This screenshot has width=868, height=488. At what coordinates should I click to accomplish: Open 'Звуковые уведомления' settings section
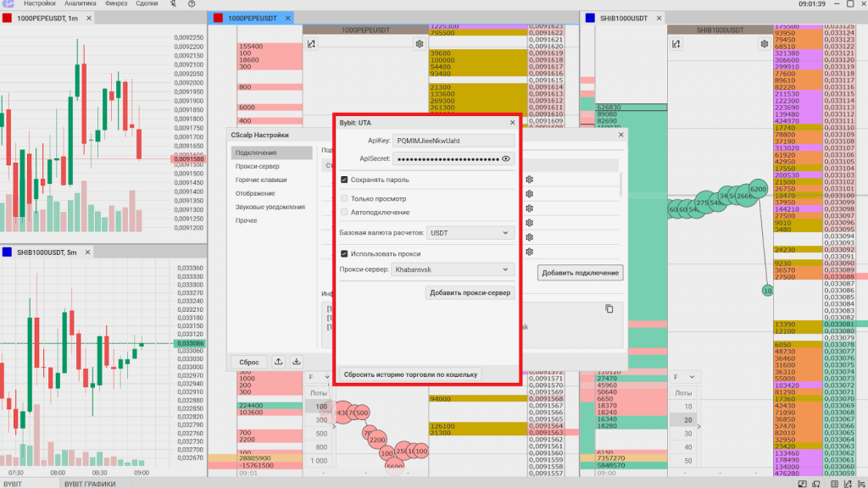(271, 207)
